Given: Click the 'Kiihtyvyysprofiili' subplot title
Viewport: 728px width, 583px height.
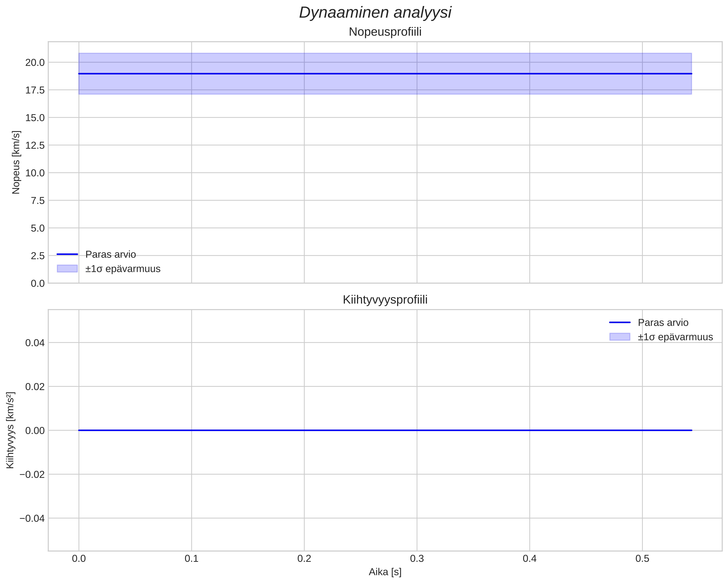Looking at the screenshot, I should [385, 300].
